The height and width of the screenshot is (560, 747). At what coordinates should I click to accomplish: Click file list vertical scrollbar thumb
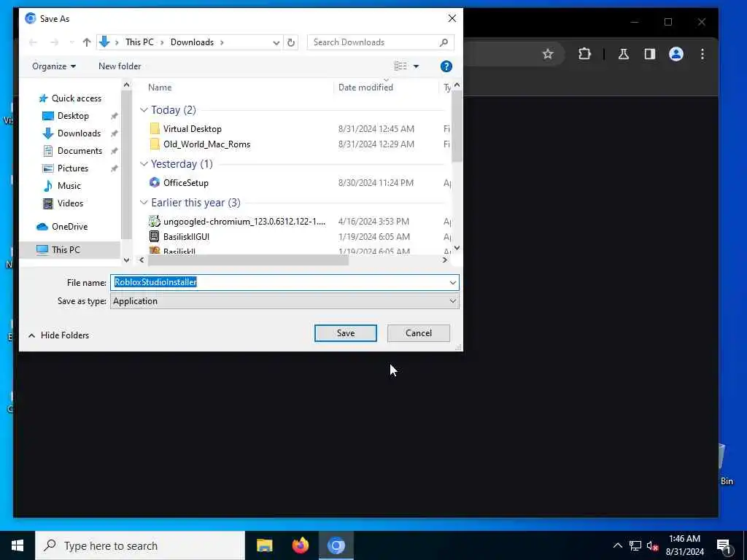(x=457, y=126)
